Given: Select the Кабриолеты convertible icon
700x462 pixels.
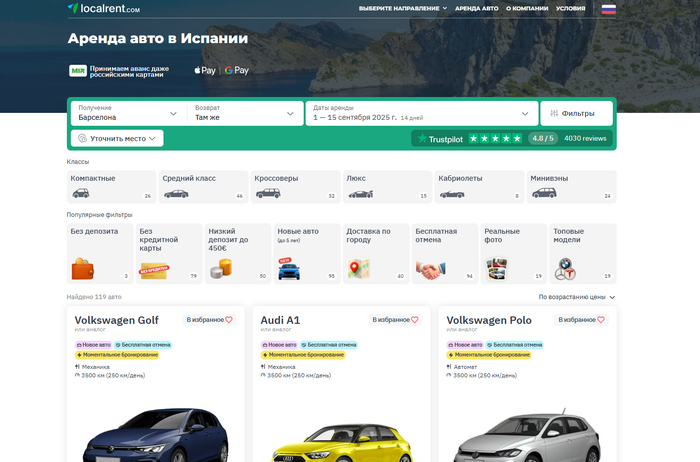Looking at the screenshot, I should coord(452,194).
